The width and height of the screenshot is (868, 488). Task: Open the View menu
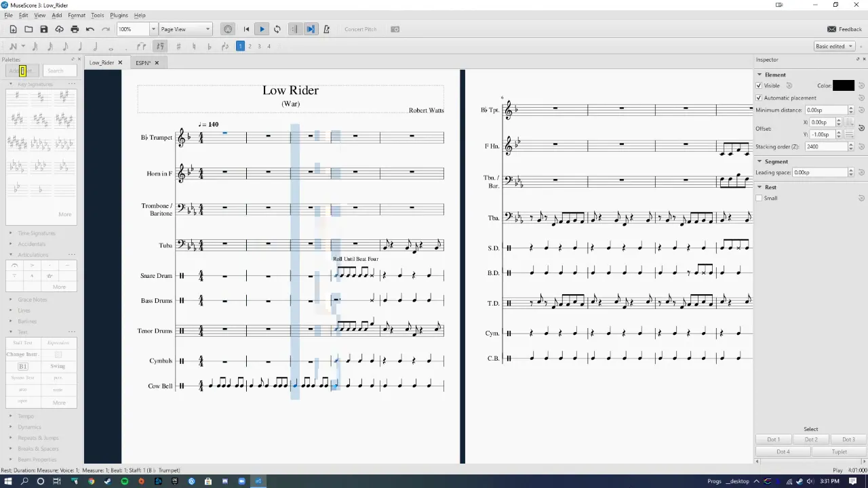pos(40,15)
